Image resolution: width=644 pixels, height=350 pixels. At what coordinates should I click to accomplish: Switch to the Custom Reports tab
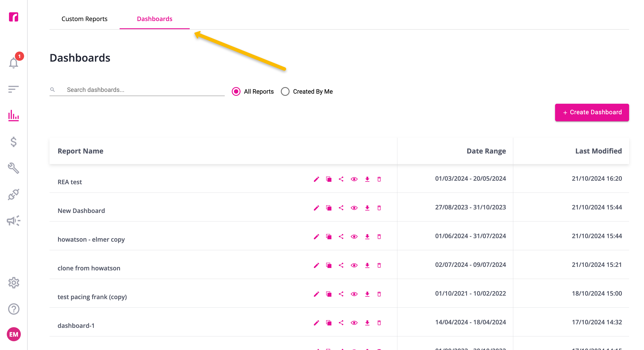click(85, 19)
